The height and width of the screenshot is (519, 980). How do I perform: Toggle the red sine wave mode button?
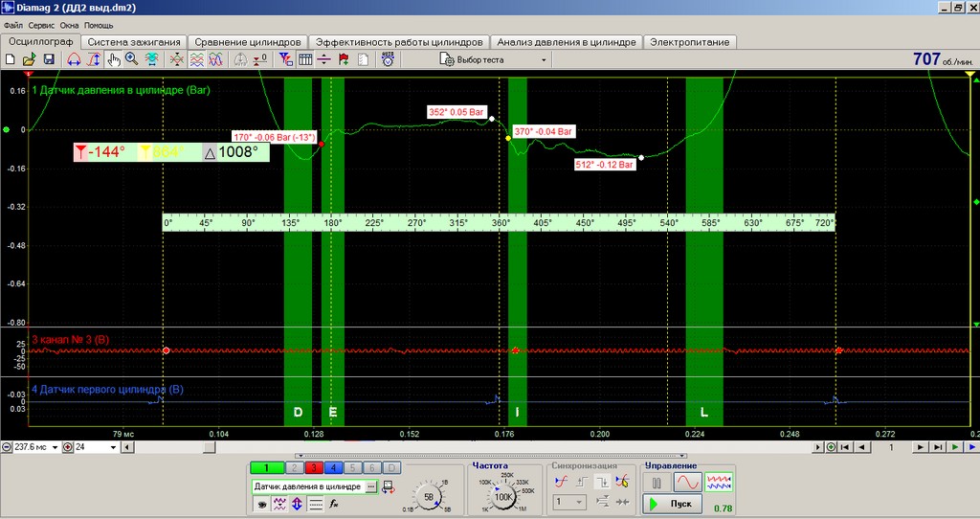tap(687, 482)
